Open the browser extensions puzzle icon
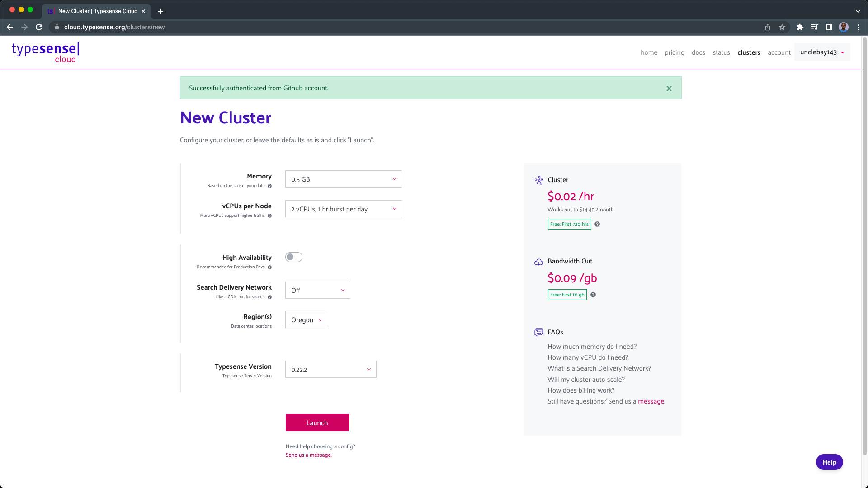The height and width of the screenshot is (488, 868). [x=800, y=27]
